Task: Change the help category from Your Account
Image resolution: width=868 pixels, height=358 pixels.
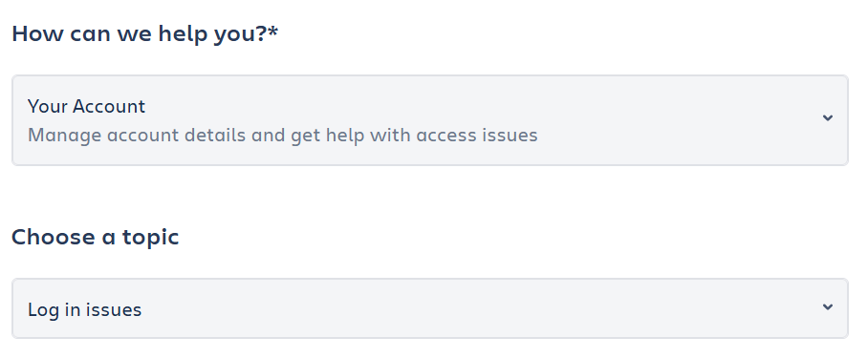Action: tap(429, 120)
